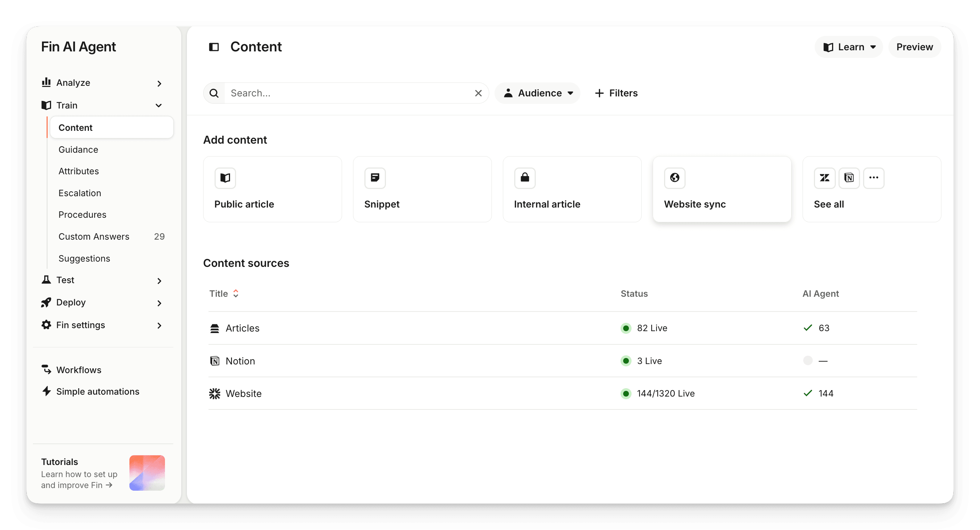The height and width of the screenshot is (530, 980).
Task: Click the Notion icon next to the Notion source
Action: (215, 361)
